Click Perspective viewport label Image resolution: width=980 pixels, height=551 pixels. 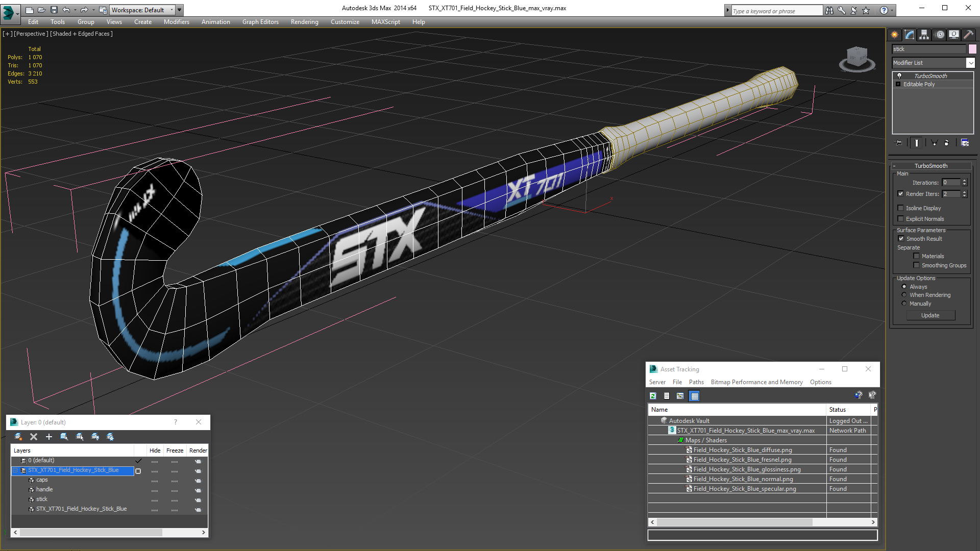point(31,34)
